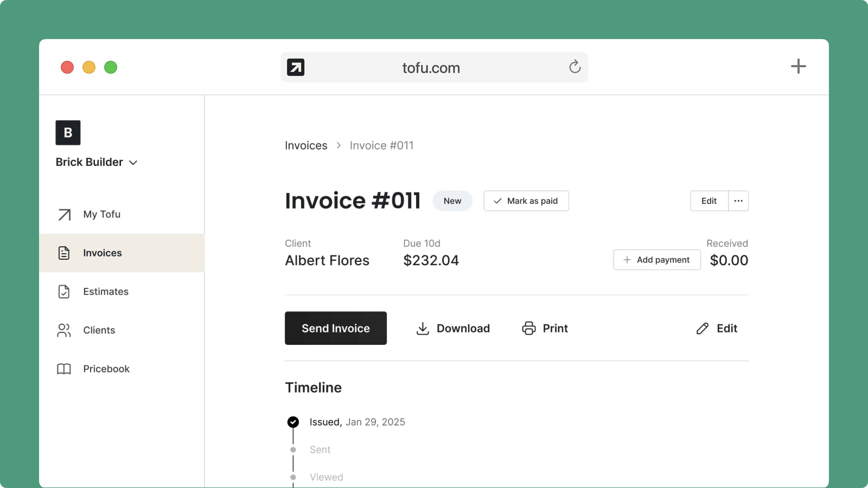Click client name Albert Flores
Screen dimensions: 868x488
point(327,260)
